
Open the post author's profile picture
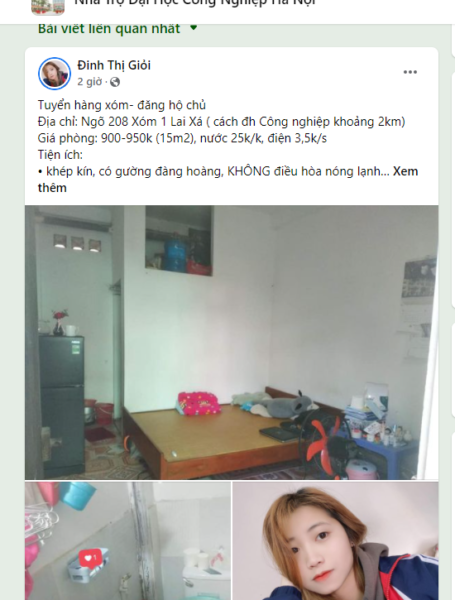coord(55,73)
